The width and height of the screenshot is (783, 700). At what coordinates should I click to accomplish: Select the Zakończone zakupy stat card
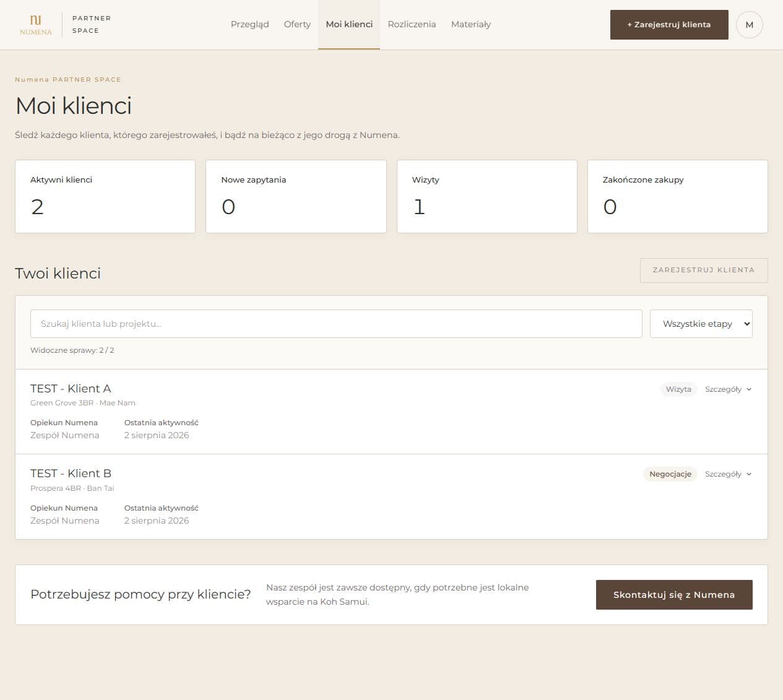click(x=678, y=197)
